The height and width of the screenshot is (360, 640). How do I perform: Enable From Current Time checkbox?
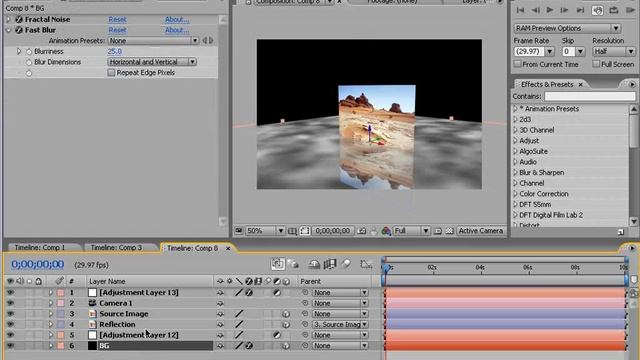(517, 64)
